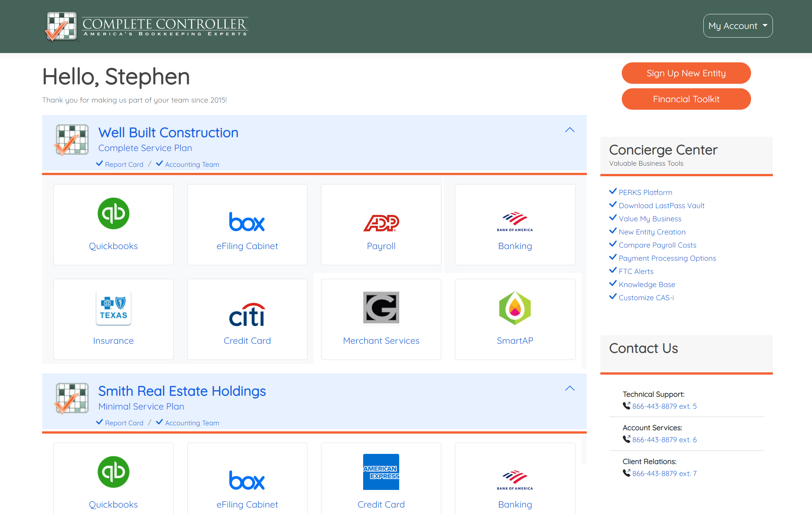Open the Merchant Services label
Image resolution: width=812 pixels, height=514 pixels.
(381, 341)
